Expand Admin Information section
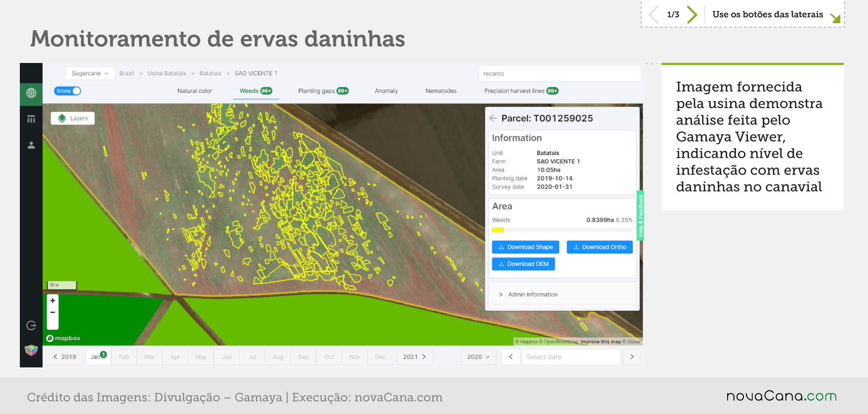Screen dimensions: 868x414 (562, 295)
